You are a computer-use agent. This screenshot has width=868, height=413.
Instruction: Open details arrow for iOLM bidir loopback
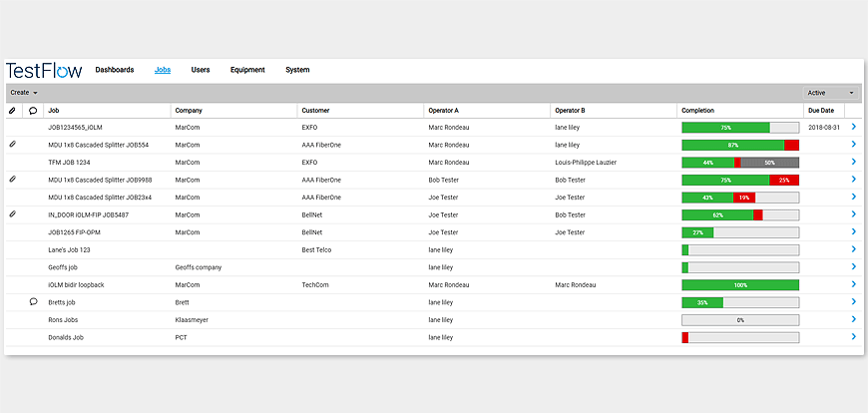854,284
